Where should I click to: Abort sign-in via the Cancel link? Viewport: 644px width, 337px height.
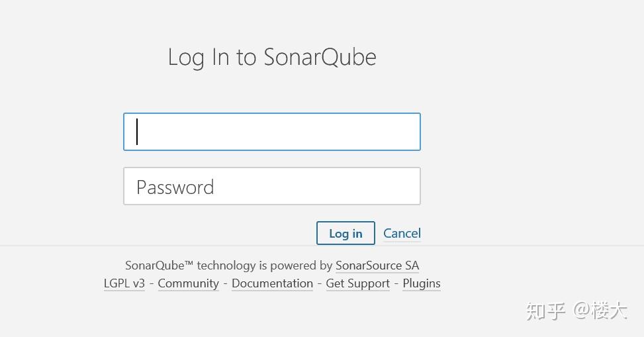(402, 233)
